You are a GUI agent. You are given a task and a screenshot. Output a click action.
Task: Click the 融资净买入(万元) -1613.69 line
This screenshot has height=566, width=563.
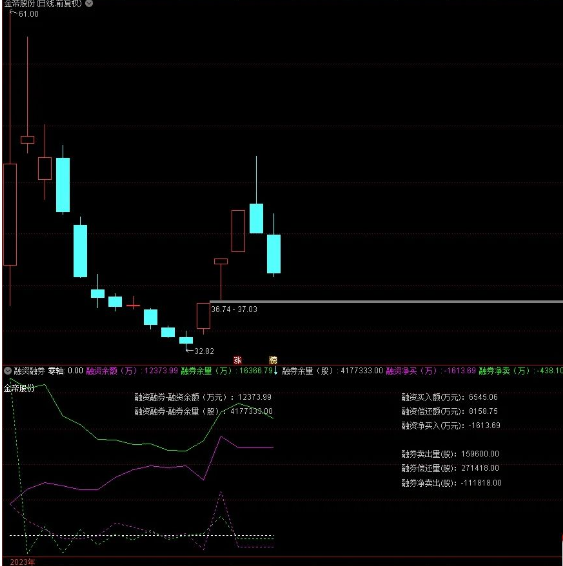[x=451, y=425]
